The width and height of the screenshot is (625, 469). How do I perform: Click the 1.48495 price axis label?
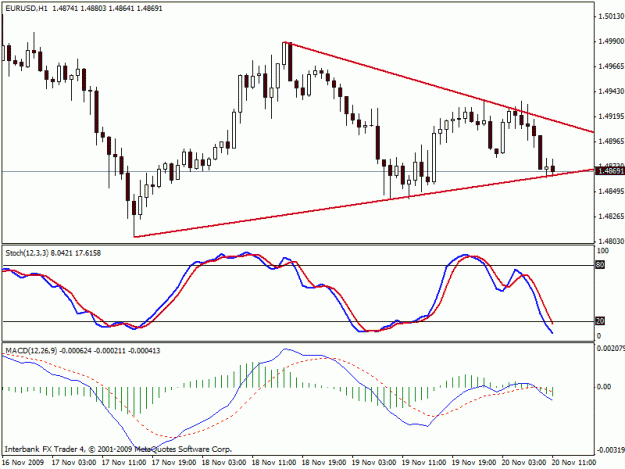[x=611, y=191]
